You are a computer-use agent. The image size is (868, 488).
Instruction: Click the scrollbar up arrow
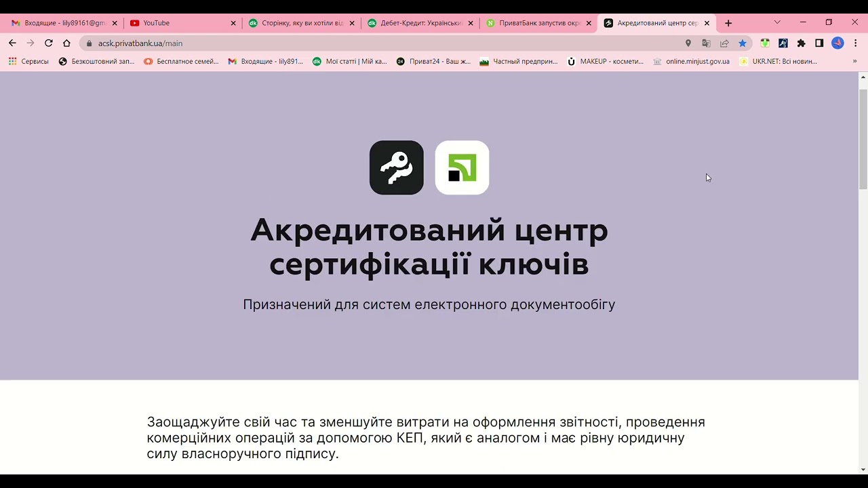tap(863, 77)
